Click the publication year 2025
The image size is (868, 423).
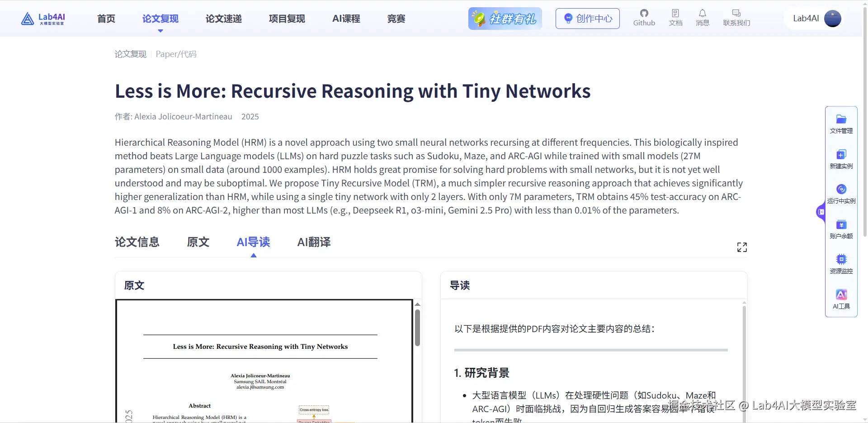tap(250, 117)
